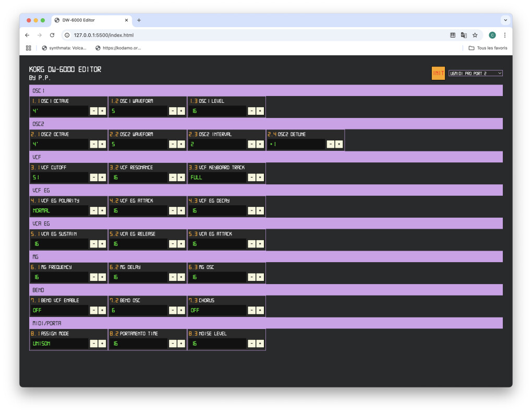532x413 pixels.
Task: Open the apps grid in bookmarks bar
Action: click(29, 48)
